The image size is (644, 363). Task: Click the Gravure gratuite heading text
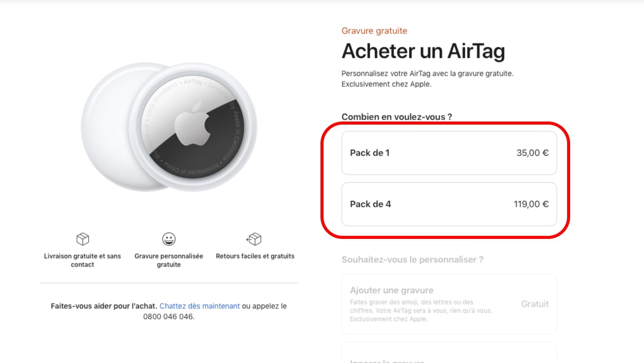(x=374, y=31)
